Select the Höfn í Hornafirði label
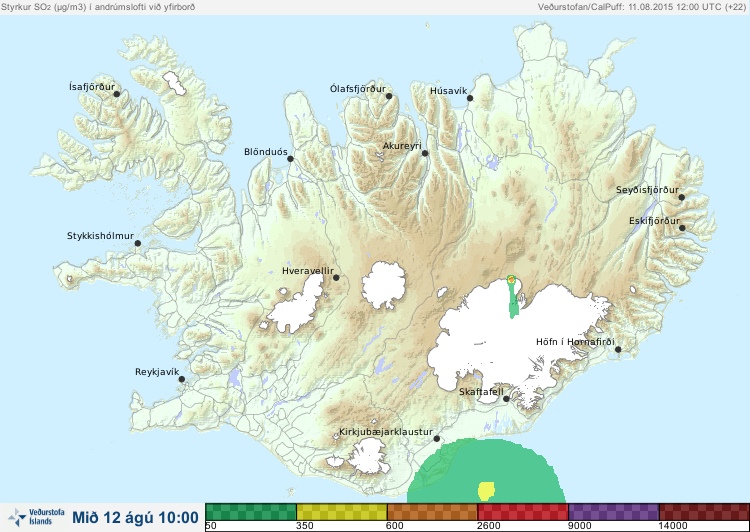 click(x=575, y=342)
